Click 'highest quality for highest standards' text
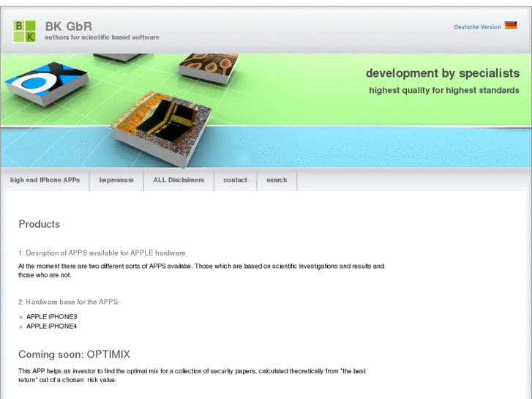Image resolution: width=532 pixels, height=399 pixels. [x=444, y=90]
